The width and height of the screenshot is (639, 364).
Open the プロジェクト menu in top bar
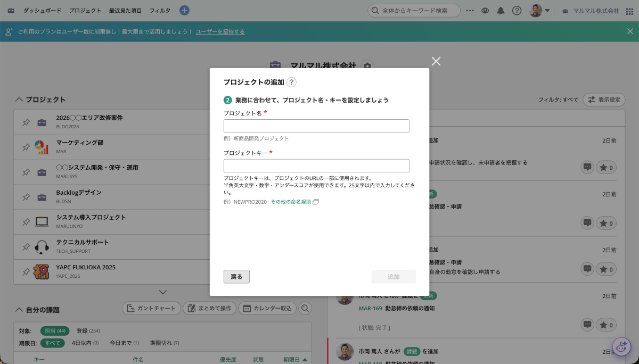point(85,11)
